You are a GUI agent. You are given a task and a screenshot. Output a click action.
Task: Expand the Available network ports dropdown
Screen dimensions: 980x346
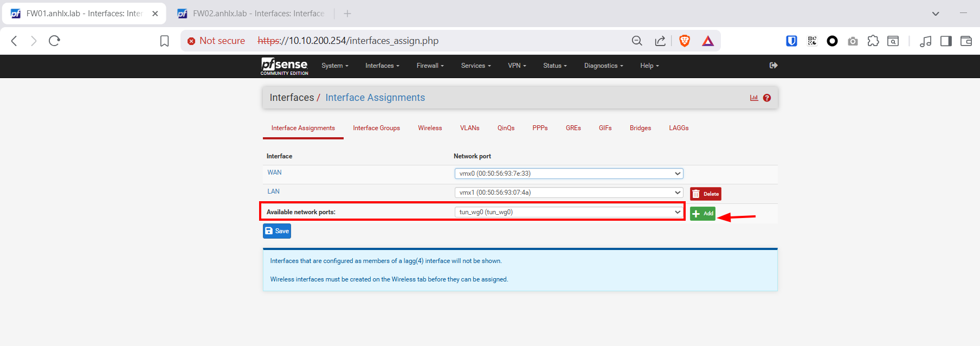pos(569,212)
